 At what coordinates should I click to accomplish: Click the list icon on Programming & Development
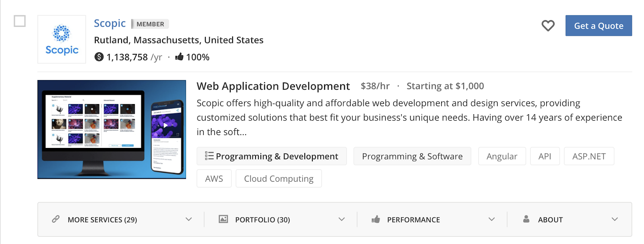click(209, 156)
